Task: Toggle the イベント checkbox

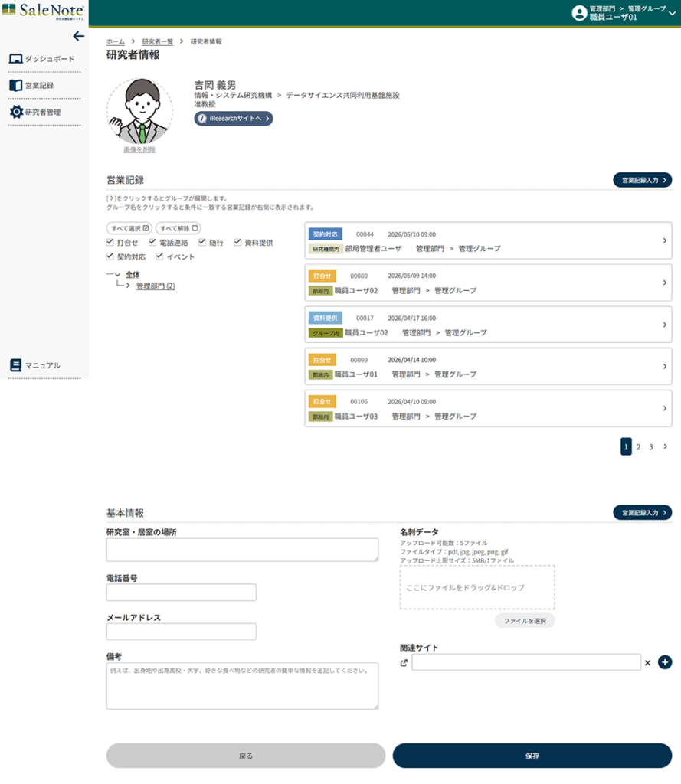Action: [x=160, y=257]
